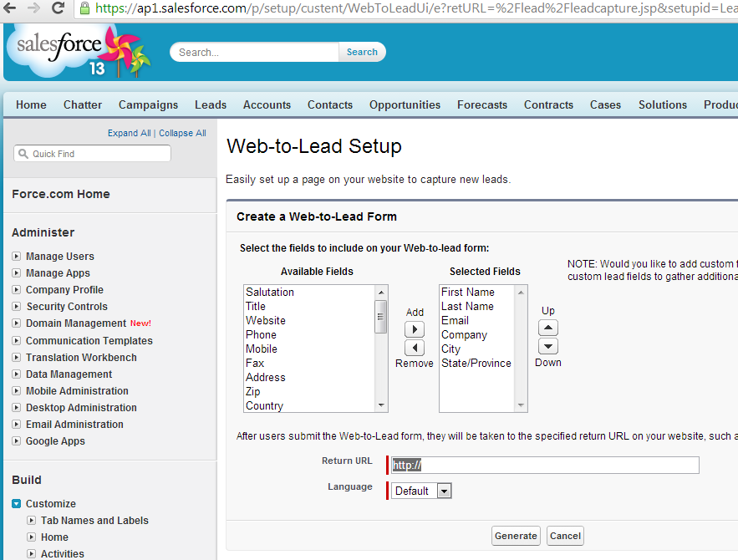This screenshot has height=560, width=738.
Task: Remove selected field with left arrow button
Action: click(415, 348)
